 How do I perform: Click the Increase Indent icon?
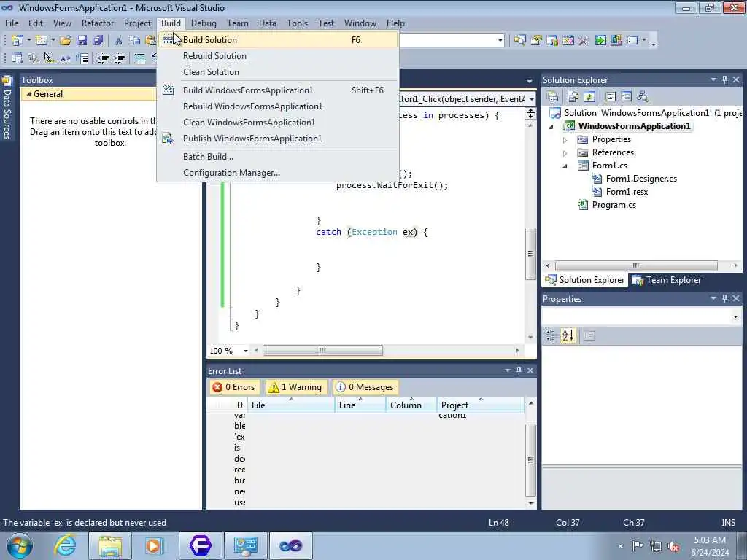[120, 58]
